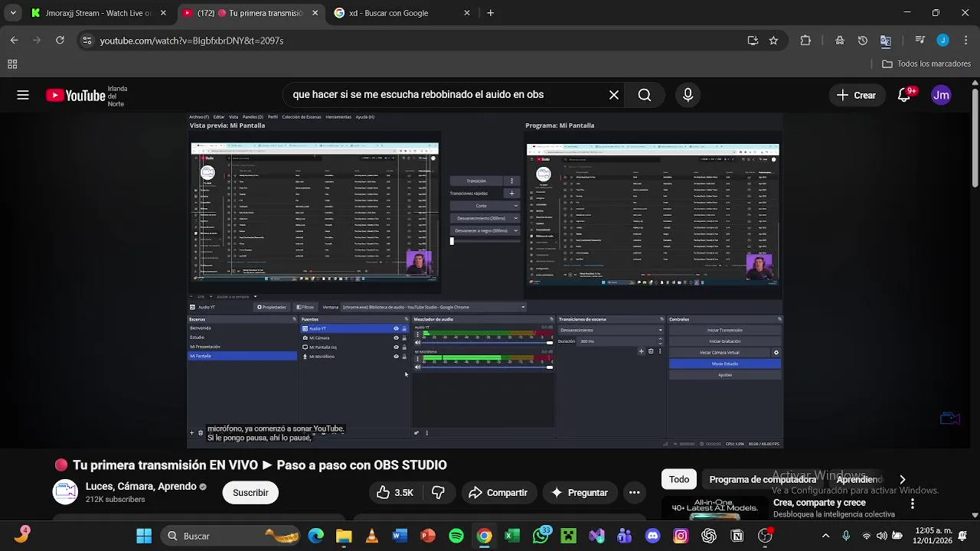Viewport: 980px width, 551px height.
Task: Close the xd - Buscar con Google tab
Action: (x=467, y=13)
